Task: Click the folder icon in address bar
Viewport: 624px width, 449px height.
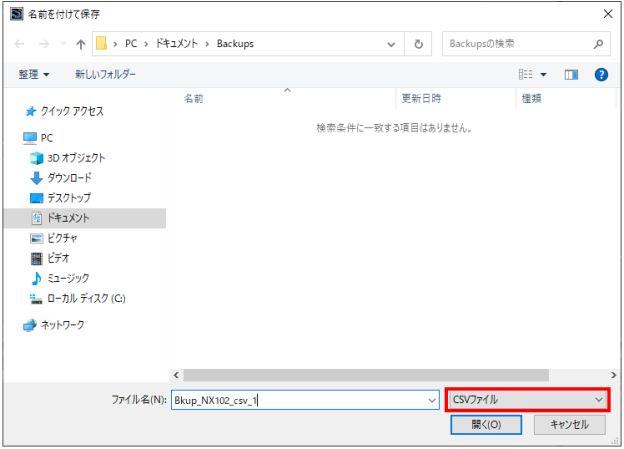Action: tap(101, 43)
